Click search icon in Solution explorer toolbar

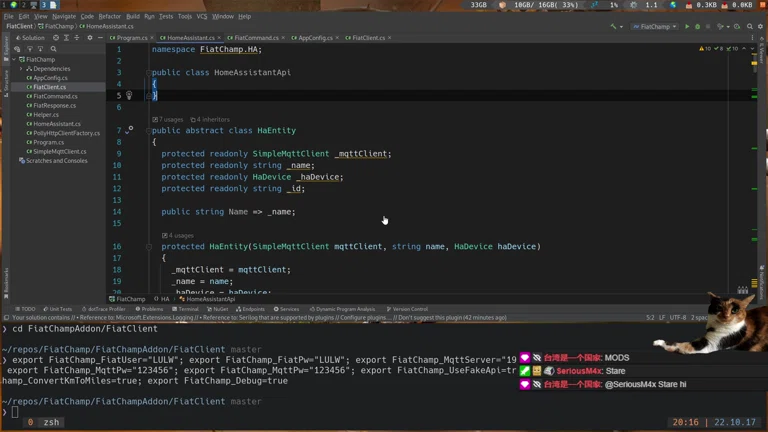(x=54, y=49)
